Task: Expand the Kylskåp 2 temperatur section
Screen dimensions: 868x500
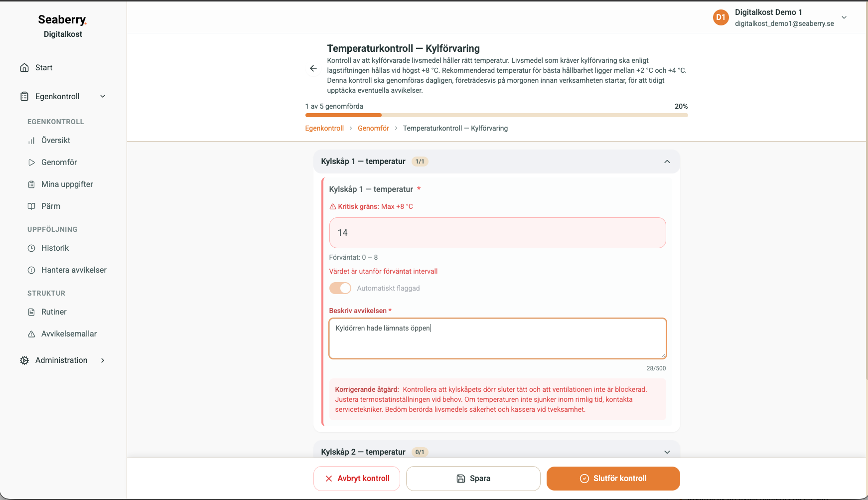Action: (667, 452)
